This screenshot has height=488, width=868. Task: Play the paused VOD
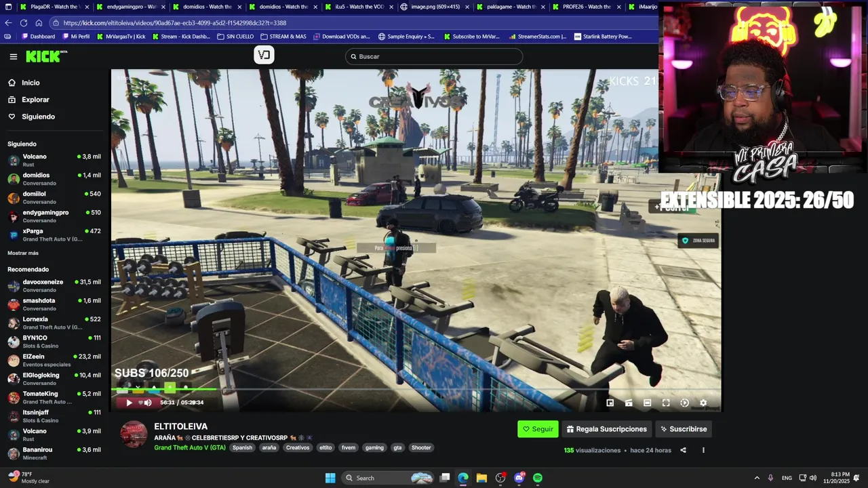[129, 403]
